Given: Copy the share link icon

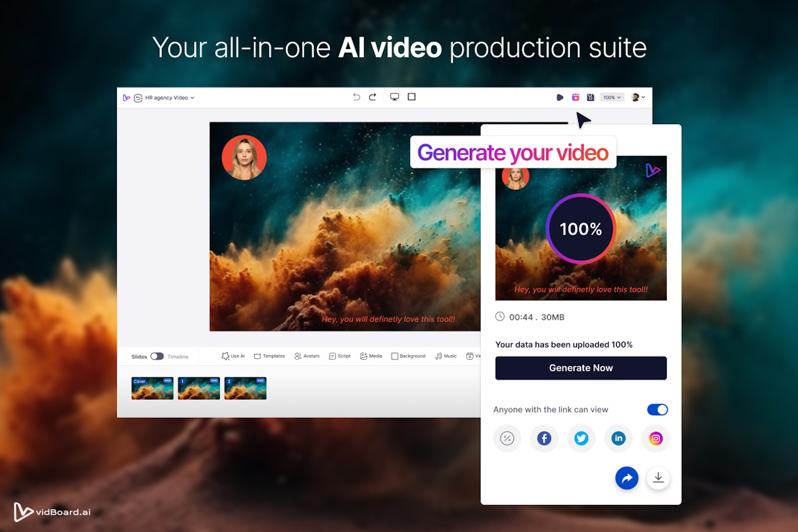Looking at the screenshot, I should pyautogui.click(x=507, y=439).
